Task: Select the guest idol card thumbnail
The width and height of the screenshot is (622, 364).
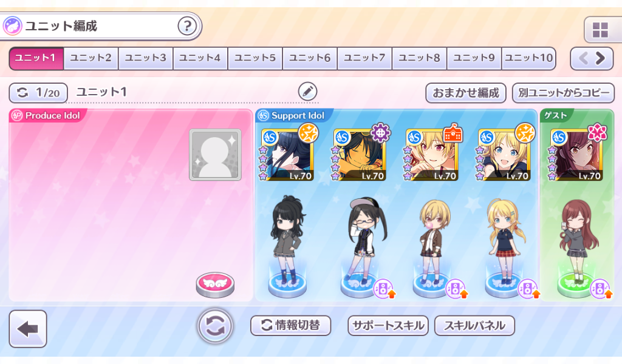Action: tap(576, 155)
